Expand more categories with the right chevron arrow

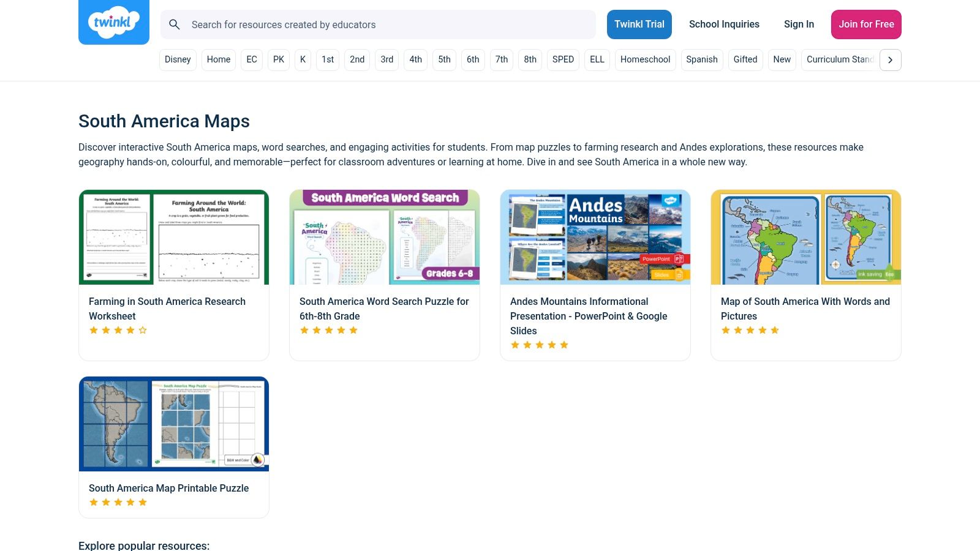[890, 59]
